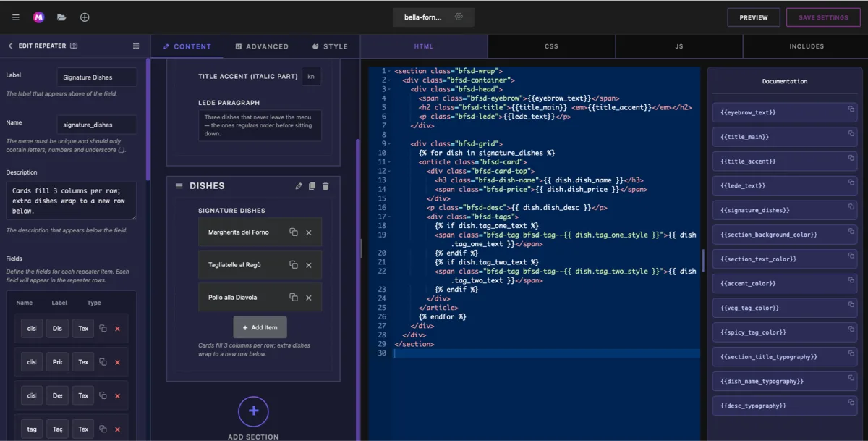Open the CSS editor tab
868x441 pixels.
[x=551, y=46]
